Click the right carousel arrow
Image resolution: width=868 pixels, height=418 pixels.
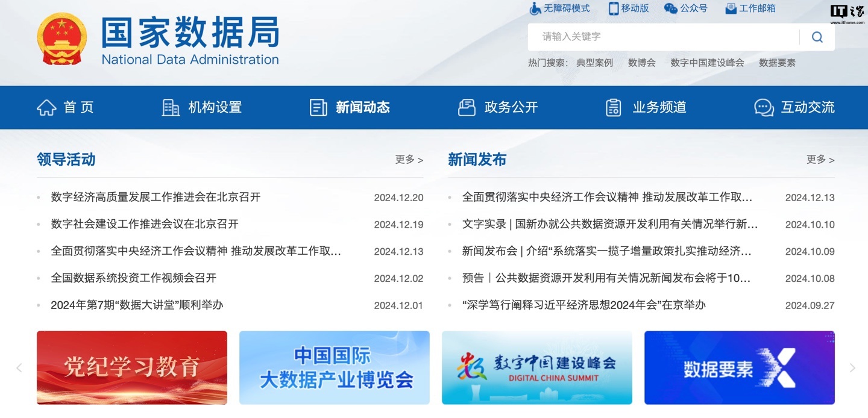pyautogui.click(x=852, y=367)
